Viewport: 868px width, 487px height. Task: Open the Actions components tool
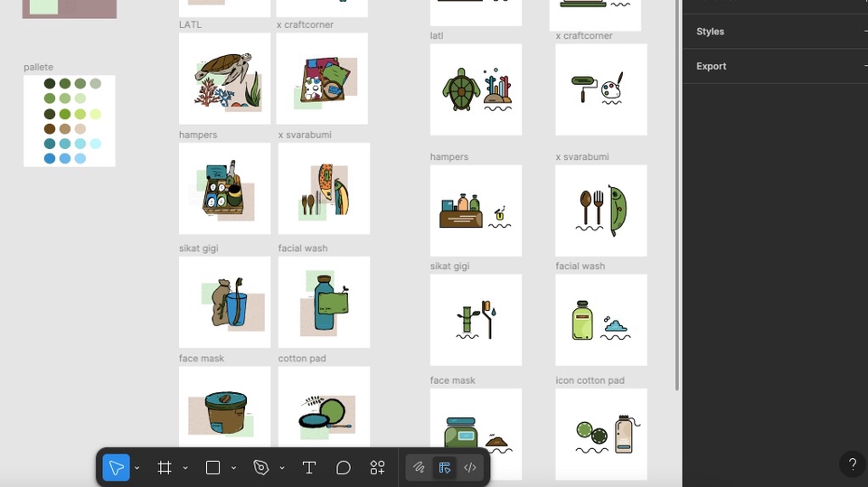[x=377, y=467]
